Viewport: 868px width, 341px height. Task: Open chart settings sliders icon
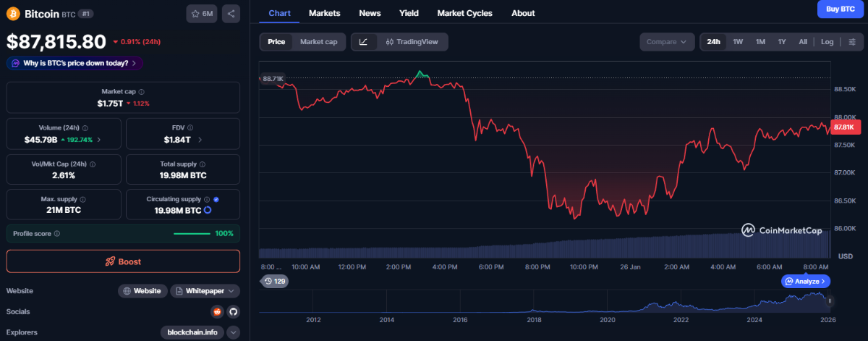pyautogui.click(x=852, y=42)
